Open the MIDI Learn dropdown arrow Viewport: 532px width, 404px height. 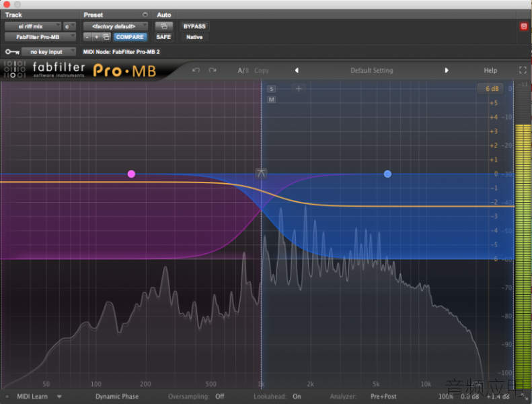pos(59,397)
